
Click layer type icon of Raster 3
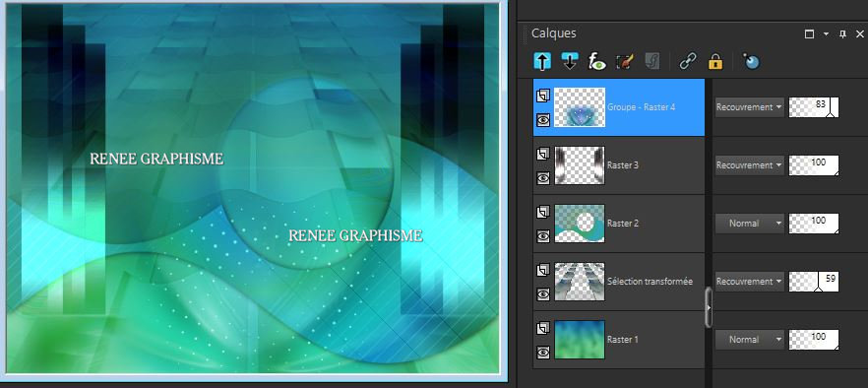tap(543, 154)
